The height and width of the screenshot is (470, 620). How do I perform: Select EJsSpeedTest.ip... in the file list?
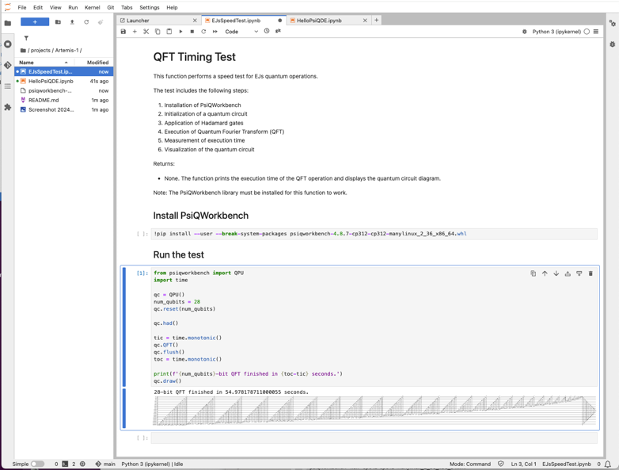(64, 72)
